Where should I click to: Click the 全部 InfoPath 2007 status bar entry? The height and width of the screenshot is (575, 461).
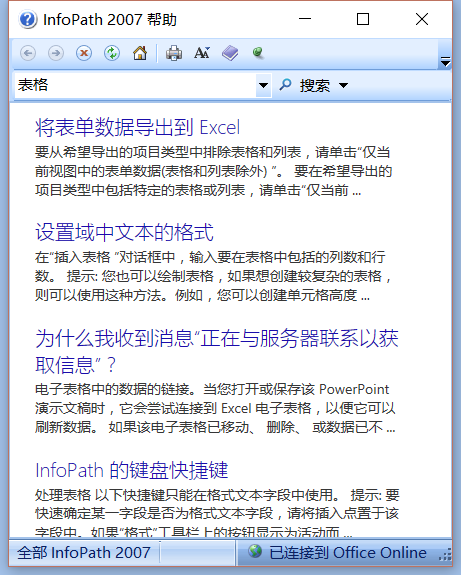tap(84, 552)
